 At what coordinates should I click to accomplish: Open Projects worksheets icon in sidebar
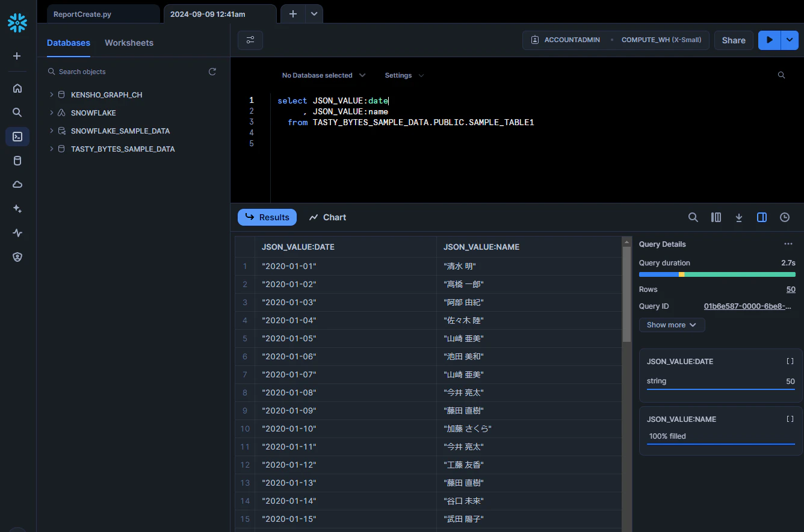pos(17,137)
